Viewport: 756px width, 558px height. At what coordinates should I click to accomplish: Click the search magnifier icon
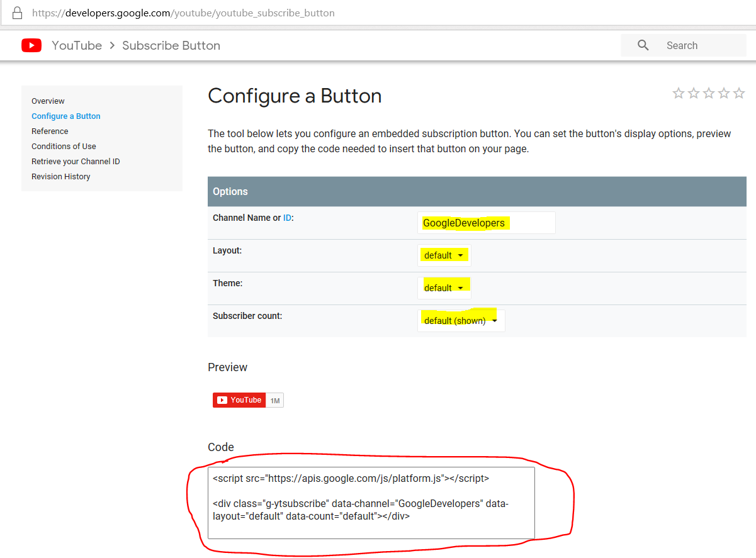(x=643, y=45)
